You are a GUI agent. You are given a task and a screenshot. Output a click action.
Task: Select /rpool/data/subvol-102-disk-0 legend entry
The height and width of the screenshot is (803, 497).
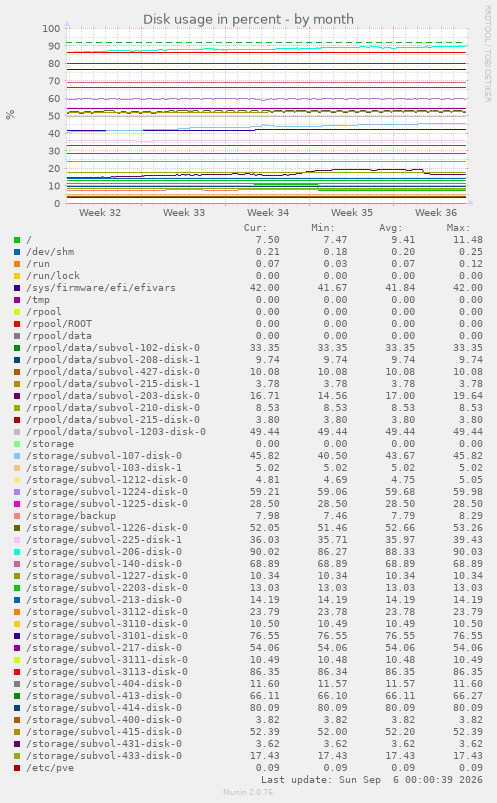point(113,348)
